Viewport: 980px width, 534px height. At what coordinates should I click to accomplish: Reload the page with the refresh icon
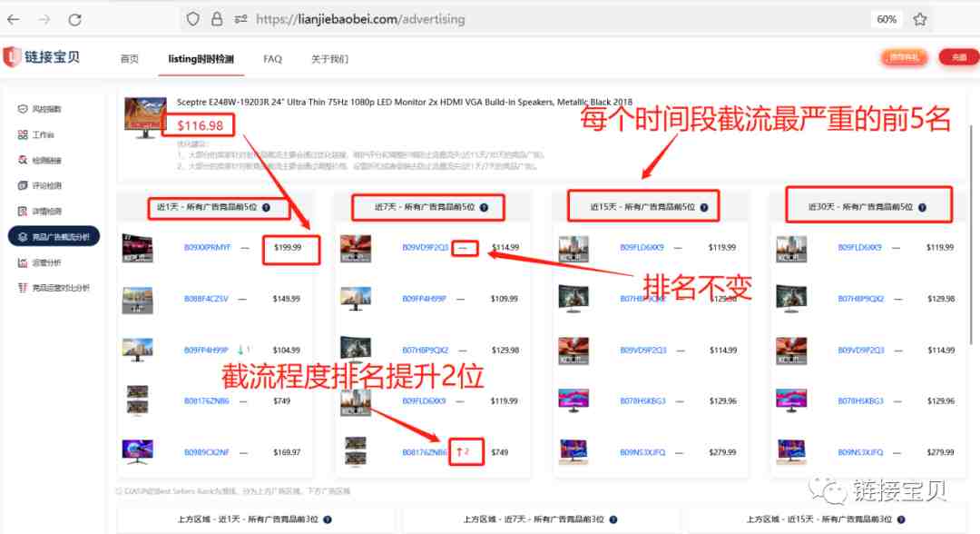[75, 19]
